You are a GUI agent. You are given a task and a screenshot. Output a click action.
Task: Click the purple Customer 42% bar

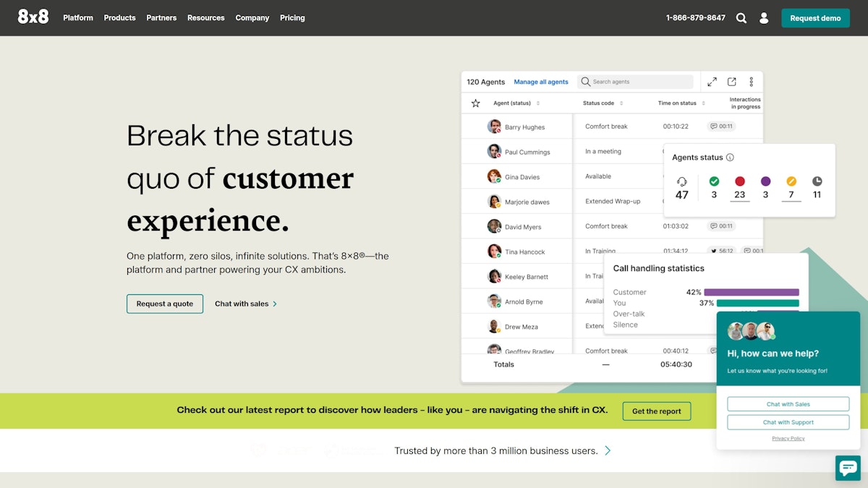(752, 292)
